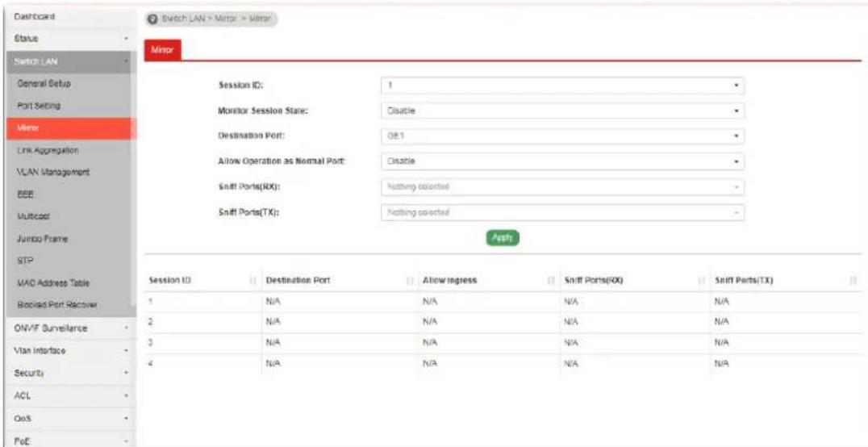Image resolution: width=868 pixels, height=447 pixels.
Task: Click Destination Port N/A for session 1
Action: [273, 303]
